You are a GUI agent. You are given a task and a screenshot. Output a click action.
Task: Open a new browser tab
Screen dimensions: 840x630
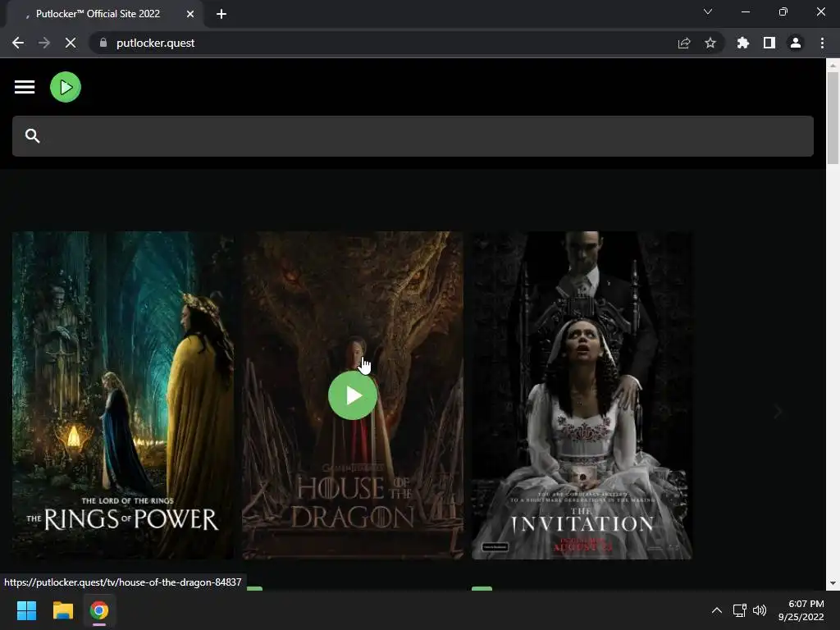[x=221, y=14]
